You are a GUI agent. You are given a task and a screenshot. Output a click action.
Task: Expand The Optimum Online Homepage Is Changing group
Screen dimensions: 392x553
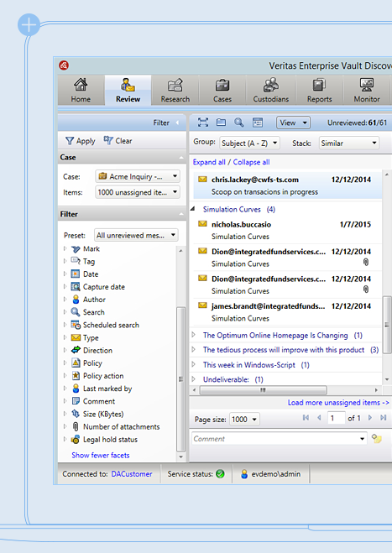(194, 335)
